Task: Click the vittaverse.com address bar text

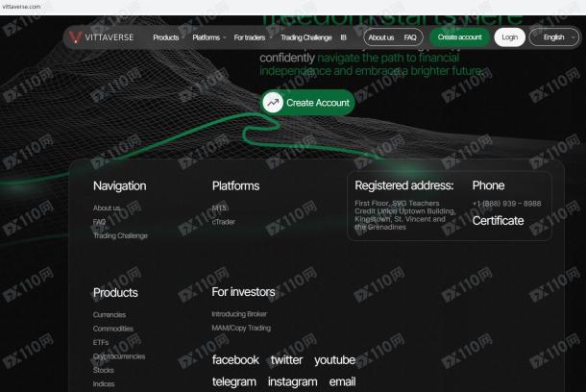Action: [x=21, y=7]
